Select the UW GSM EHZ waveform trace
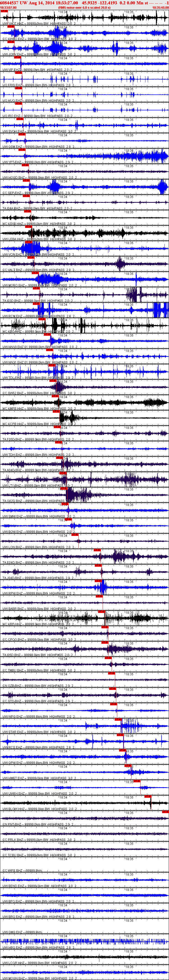 [x=84, y=141]
